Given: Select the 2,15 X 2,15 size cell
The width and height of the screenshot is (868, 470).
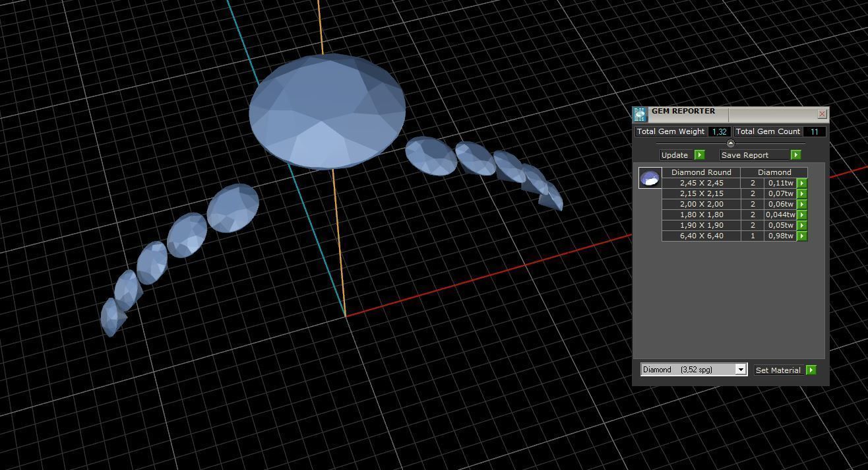Looking at the screenshot, I should [701, 193].
